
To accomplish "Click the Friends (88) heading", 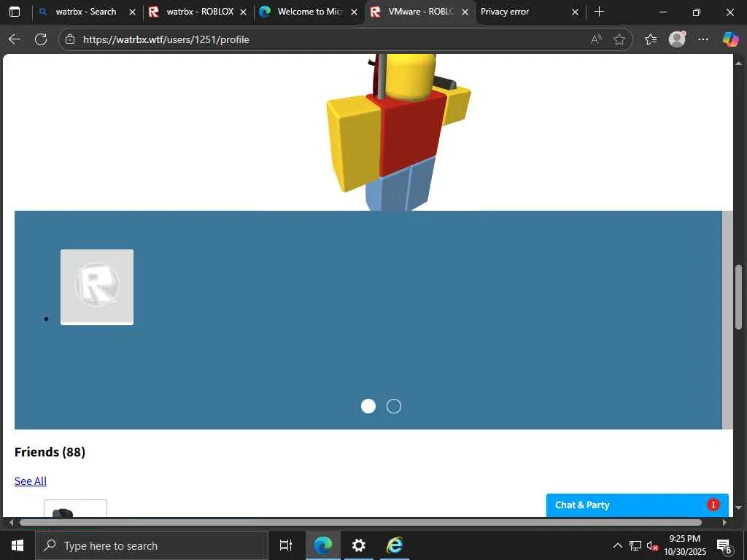I will [x=50, y=452].
